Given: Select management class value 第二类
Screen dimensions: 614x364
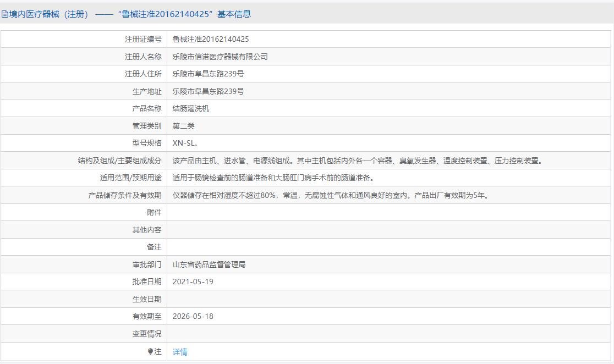Looking at the screenshot, I should 184,126.
